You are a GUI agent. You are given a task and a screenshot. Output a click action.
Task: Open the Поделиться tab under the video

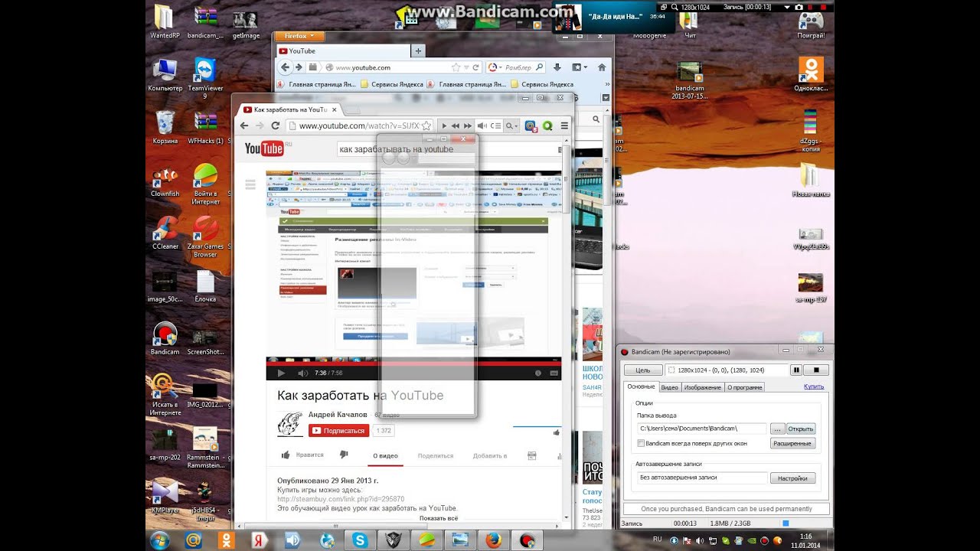[436, 455]
